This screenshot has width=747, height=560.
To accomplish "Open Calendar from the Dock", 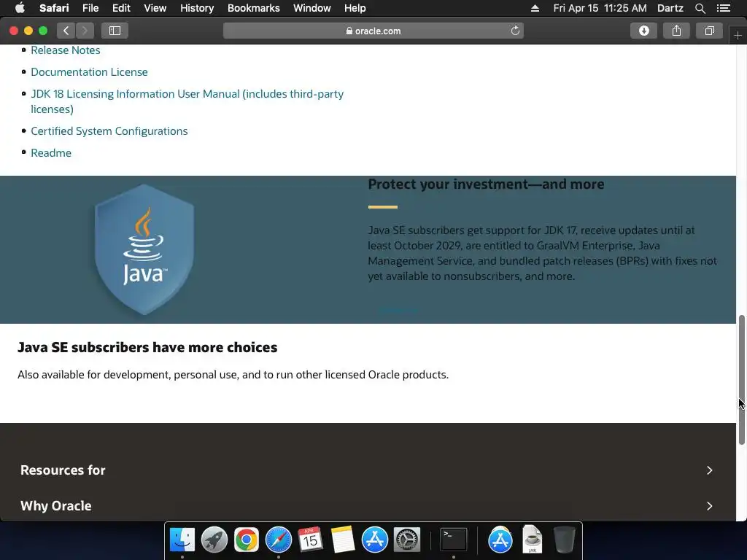I will click(x=310, y=540).
